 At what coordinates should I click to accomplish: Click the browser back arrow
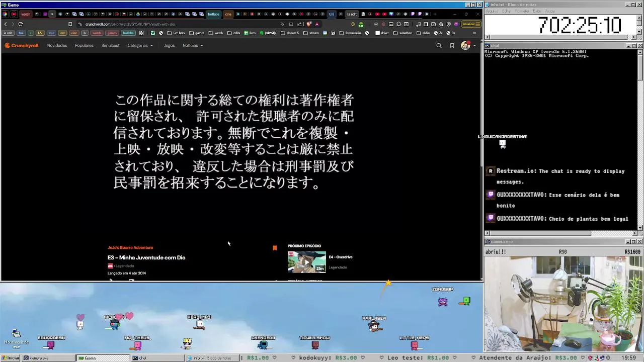(6, 24)
